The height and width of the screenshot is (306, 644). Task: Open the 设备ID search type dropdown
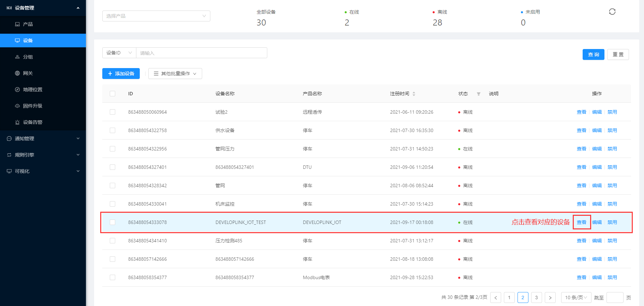tap(119, 53)
